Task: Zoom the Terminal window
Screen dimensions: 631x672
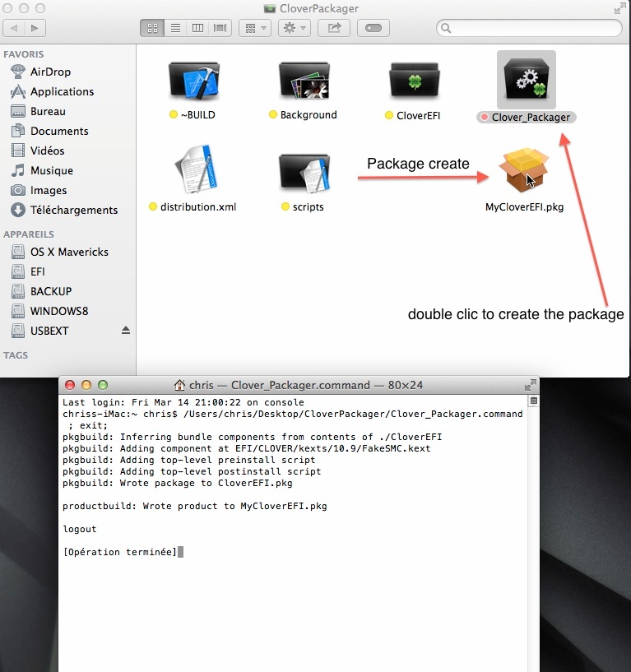Action: [x=103, y=385]
